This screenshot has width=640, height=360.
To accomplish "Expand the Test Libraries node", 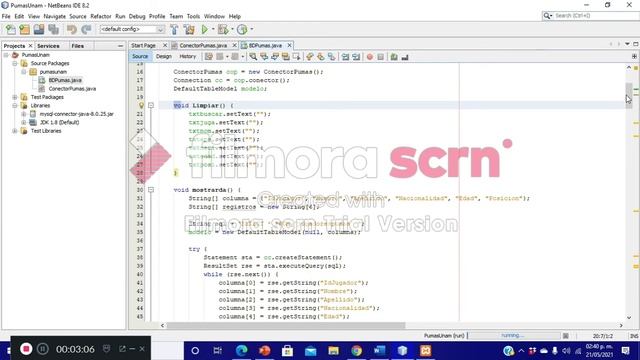I will [15, 131].
